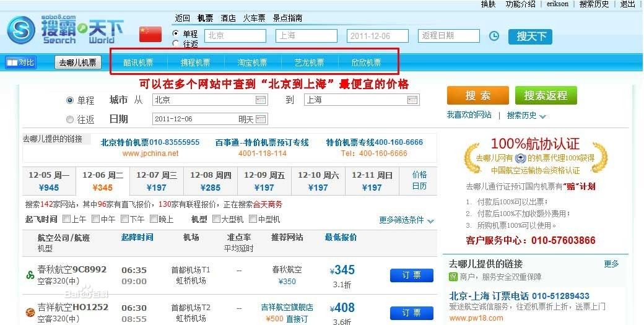Viewport: 644px width, 325px height.
Task: Click 返回 in the top navigation
Action: [x=182, y=18]
